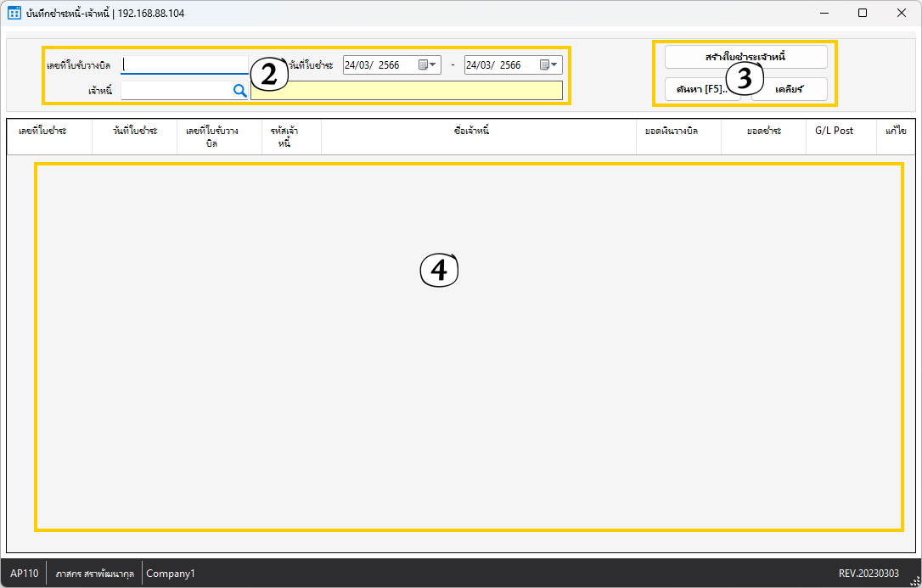Maximize the window

[862, 13]
